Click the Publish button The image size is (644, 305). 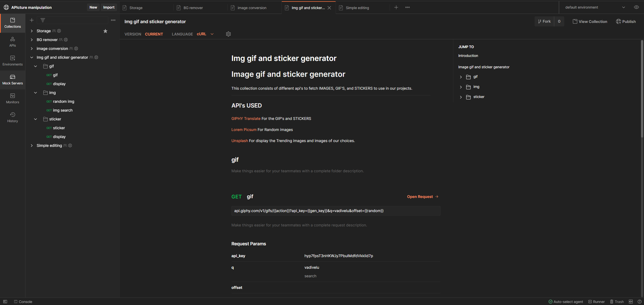click(626, 22)
